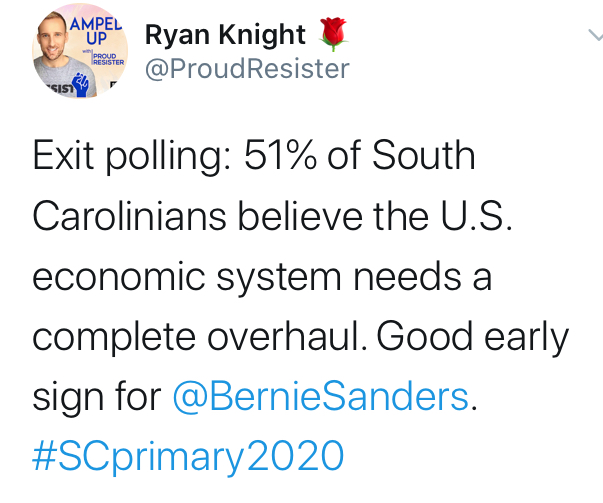Click the words 'Exit polling:' in the tweet
The height and width of the screenshot is (503, 603).
pos(132,157)
